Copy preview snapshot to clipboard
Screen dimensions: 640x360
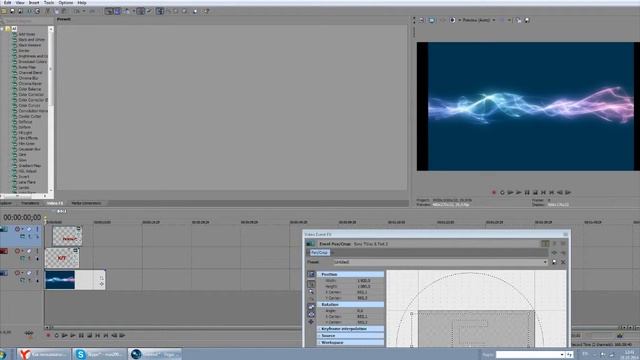(519, 20)
